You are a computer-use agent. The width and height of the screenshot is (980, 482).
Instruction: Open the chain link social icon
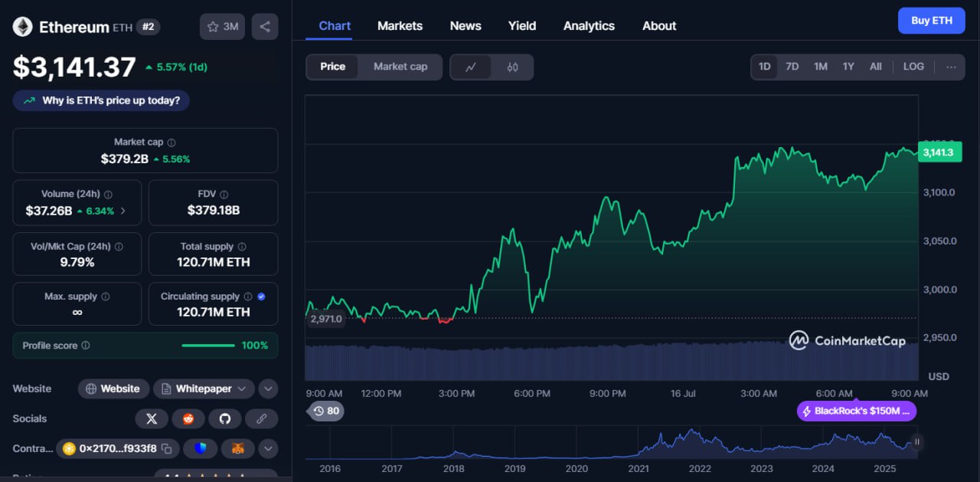click(x=262, y=418)
